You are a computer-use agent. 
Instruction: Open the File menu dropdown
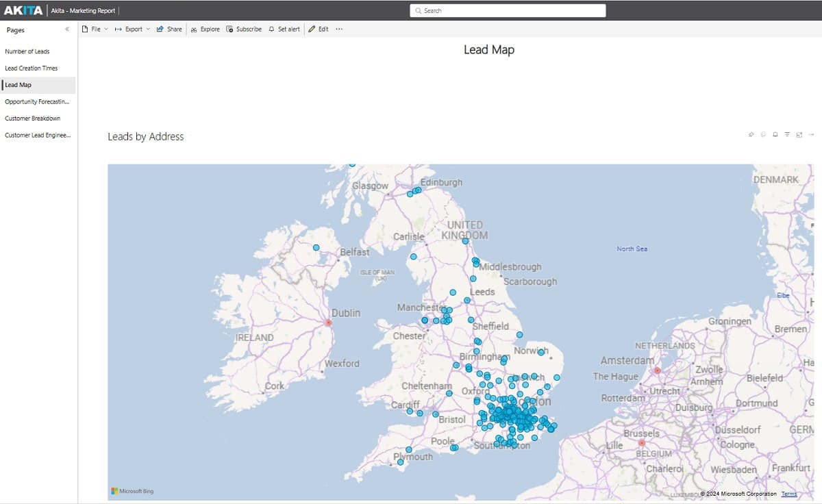(x=94, y=29)
